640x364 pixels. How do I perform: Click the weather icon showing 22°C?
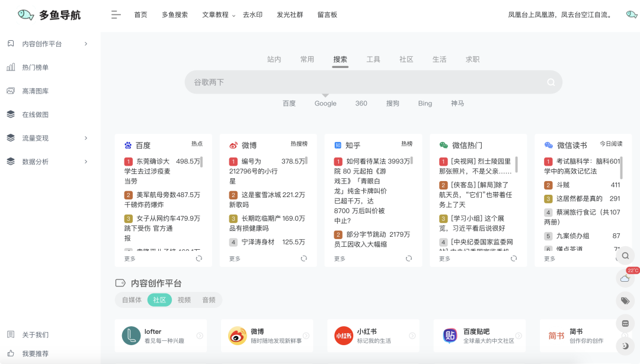625,278
